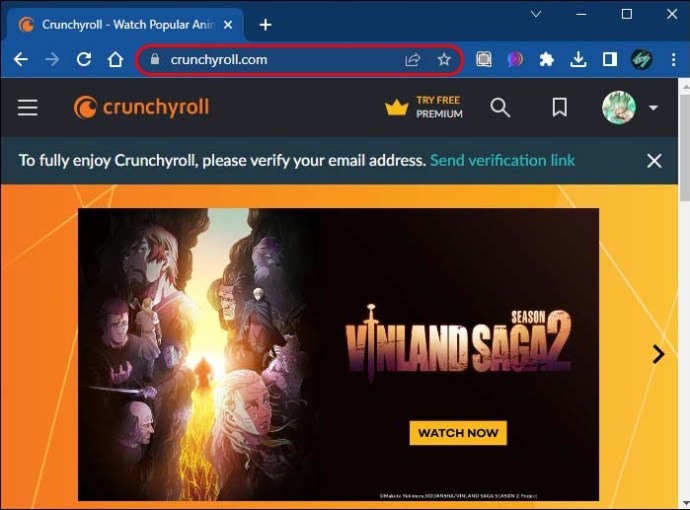The image size is (690, 510).
Task: Open the browser Extensions puzzle icon
Action: pyautogui.click(x=547, y=59)
